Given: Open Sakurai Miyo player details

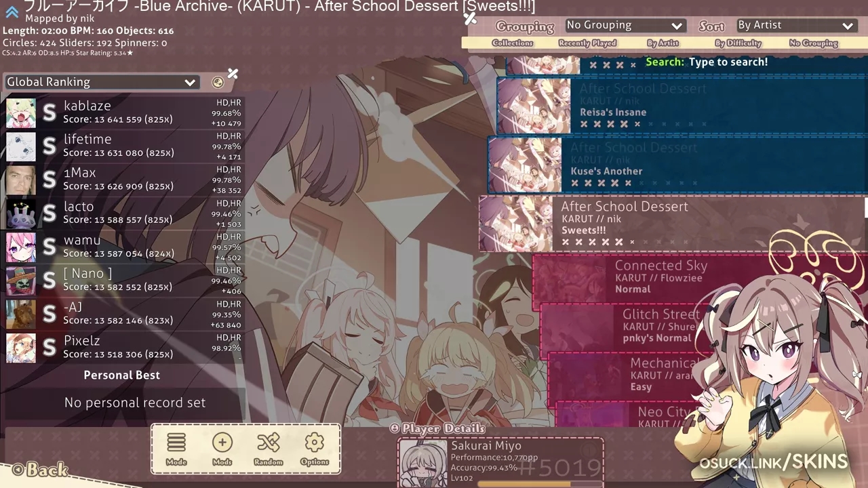Looking at the screenshot, I should click(x=500, y=462).
